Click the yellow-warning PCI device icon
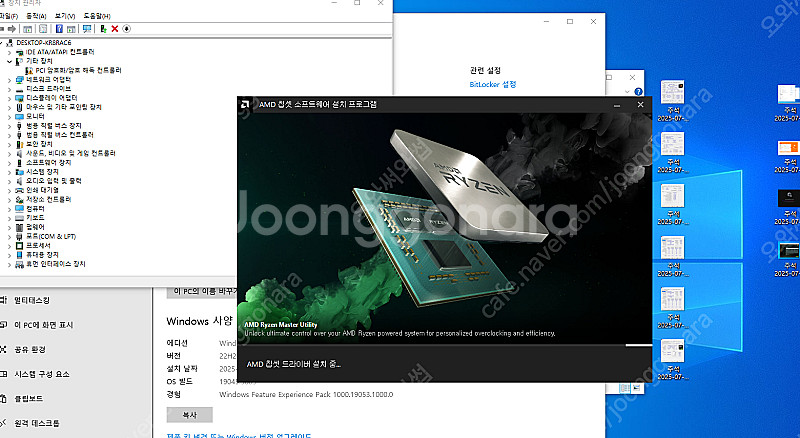 click(x=29, y=70)
